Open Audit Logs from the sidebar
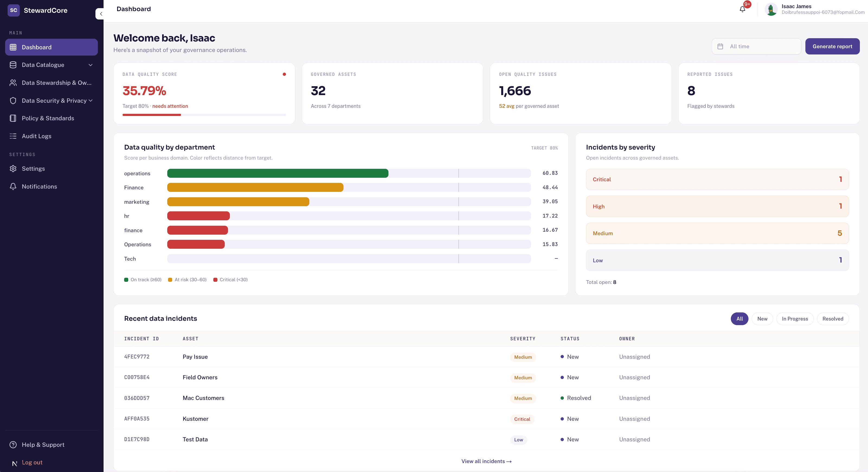Image resolution: width=868 pixels, height=472 pixels. click(52, 136)
